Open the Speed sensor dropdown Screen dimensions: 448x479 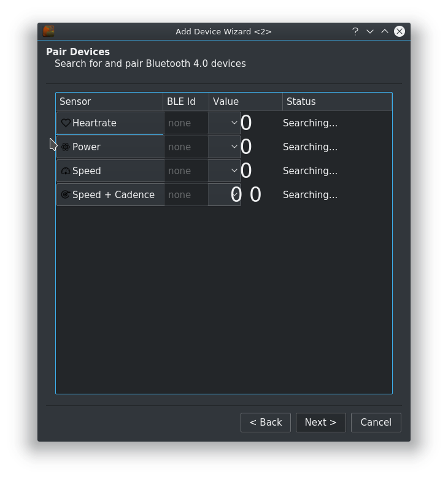click(234, 171)
